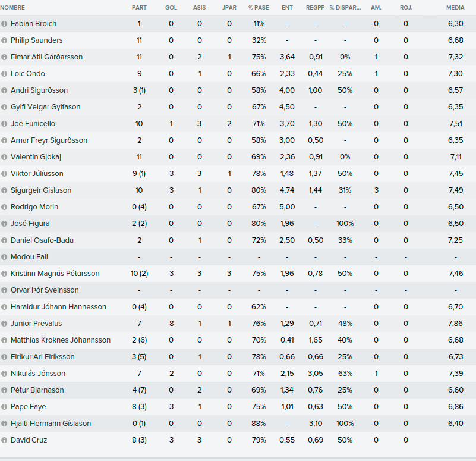Click info icon next to Joe Funicello

[4, 124]
